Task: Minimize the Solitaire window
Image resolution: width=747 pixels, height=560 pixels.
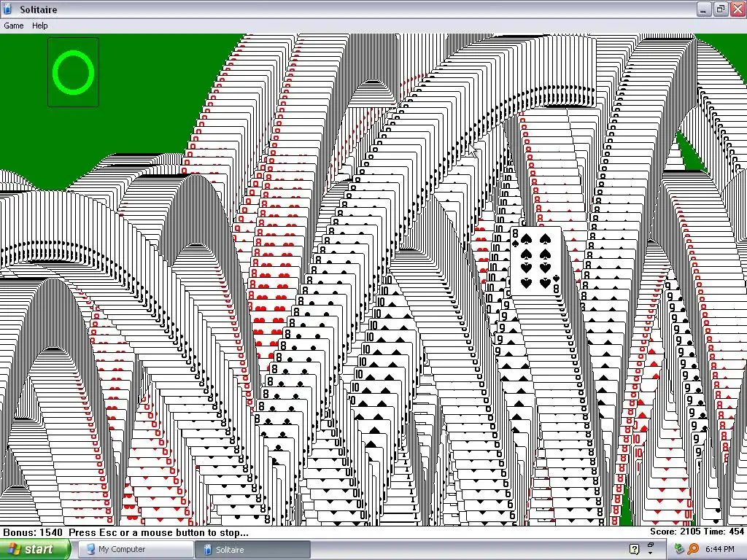Action: pos(703,9)
